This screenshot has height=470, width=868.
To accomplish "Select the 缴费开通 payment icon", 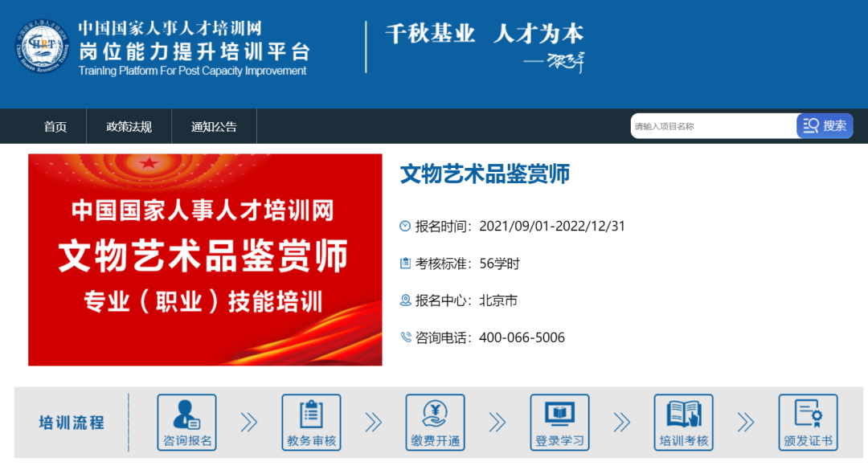I will [x=435, y=423].
